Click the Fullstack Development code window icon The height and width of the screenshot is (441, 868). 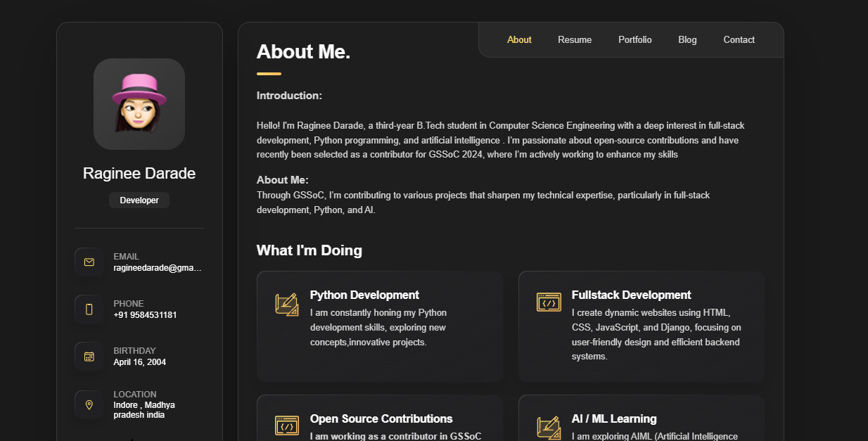549,302
